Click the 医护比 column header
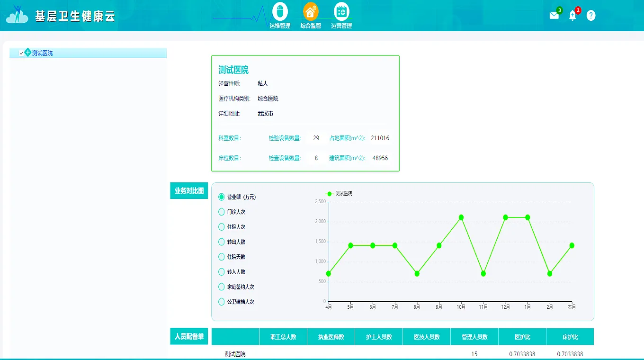644x360 pixels. pyautogui.click(x=522, y=337)
